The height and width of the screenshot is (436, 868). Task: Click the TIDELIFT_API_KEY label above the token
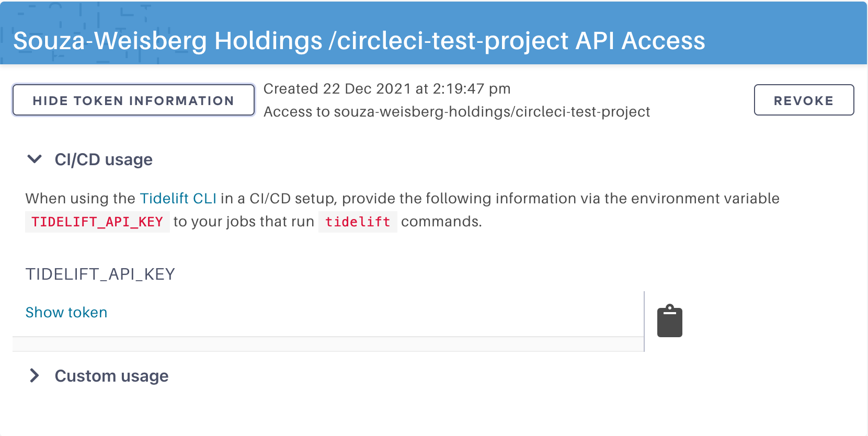click(x=100, y=274)
